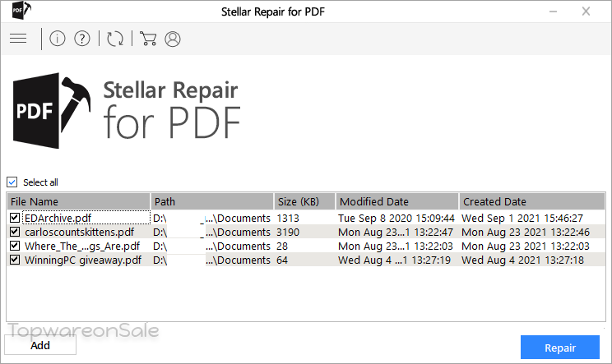Click the size value 1313
Image resolution: width=612 pixels, height=364 pixels.
[288, 218]
